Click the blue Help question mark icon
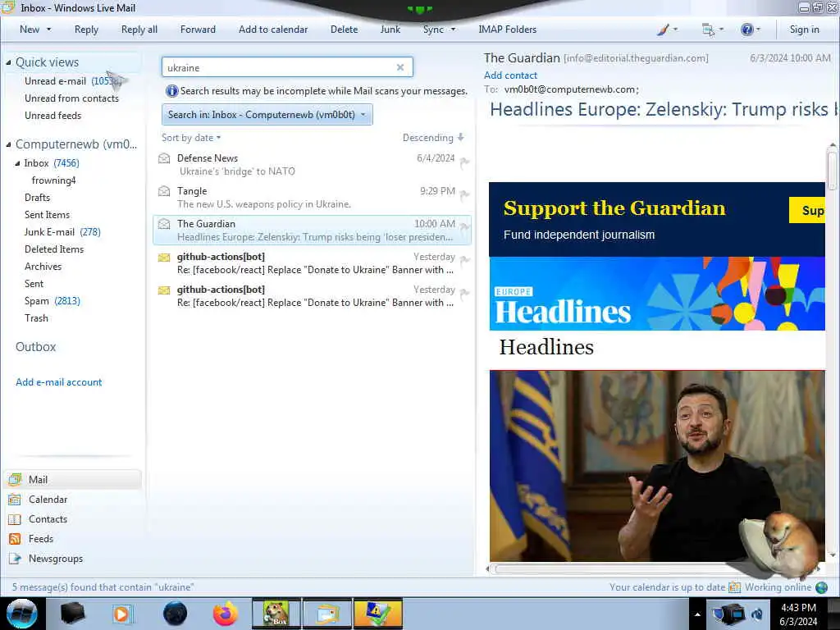Viewport: 840px width, 630px height. point(746,30)
